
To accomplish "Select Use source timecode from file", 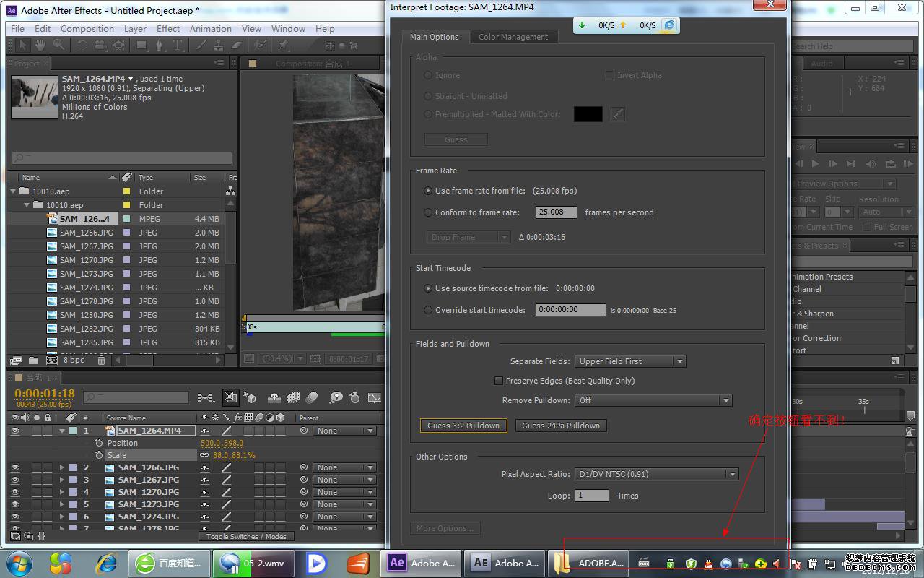I will (x=428, y=288).
